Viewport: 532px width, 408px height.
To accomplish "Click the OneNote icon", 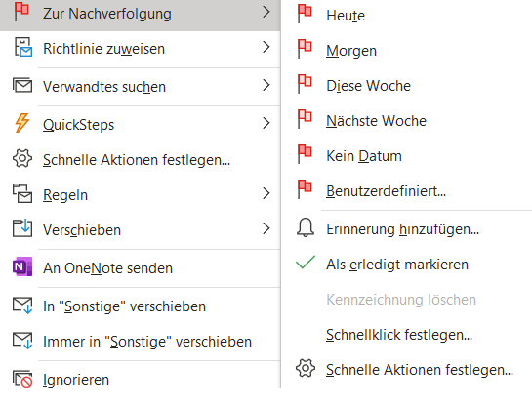I will (x=22, y=266).
